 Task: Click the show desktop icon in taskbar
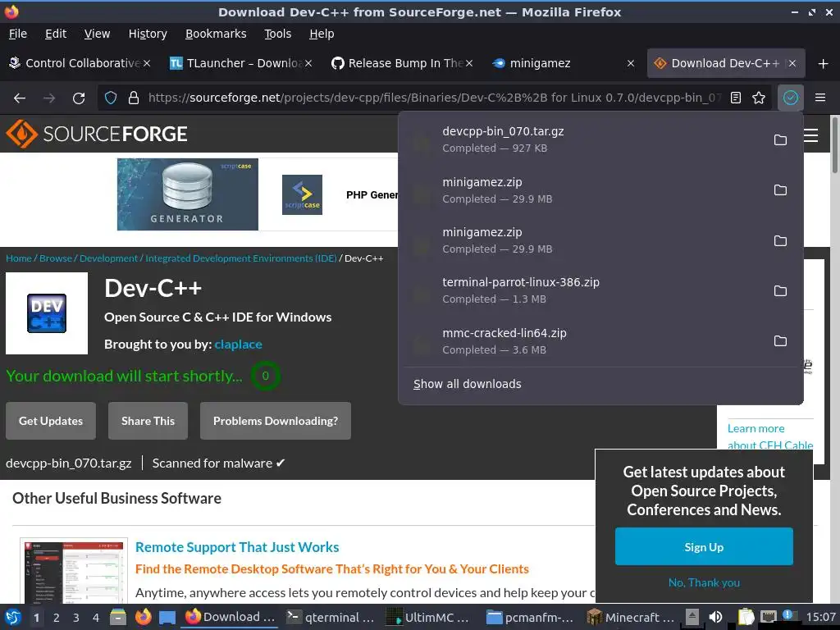pos(167,617)
